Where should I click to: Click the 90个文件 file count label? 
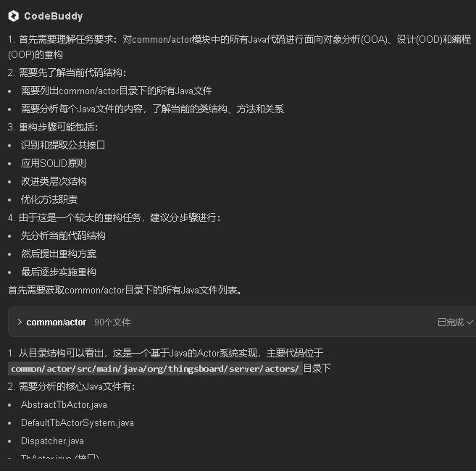[112, 322]
